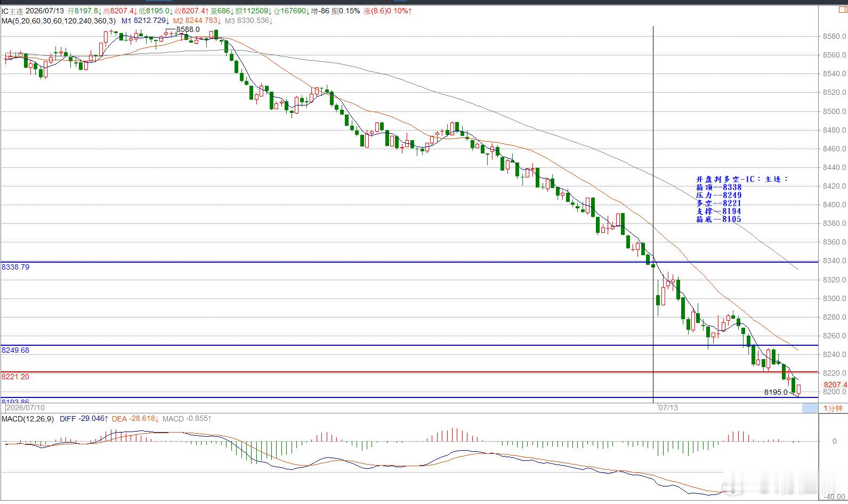Viewport: 848px width, 504px height.
Task: Select the red horizontal line labeled 8221.20
Action: [x=409, y=372]
